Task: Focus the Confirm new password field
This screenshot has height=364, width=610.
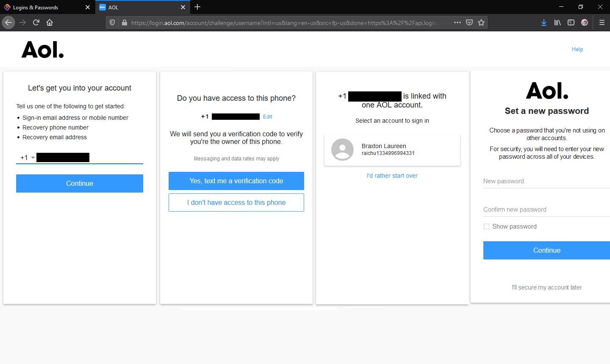Action: coord(546,210)
